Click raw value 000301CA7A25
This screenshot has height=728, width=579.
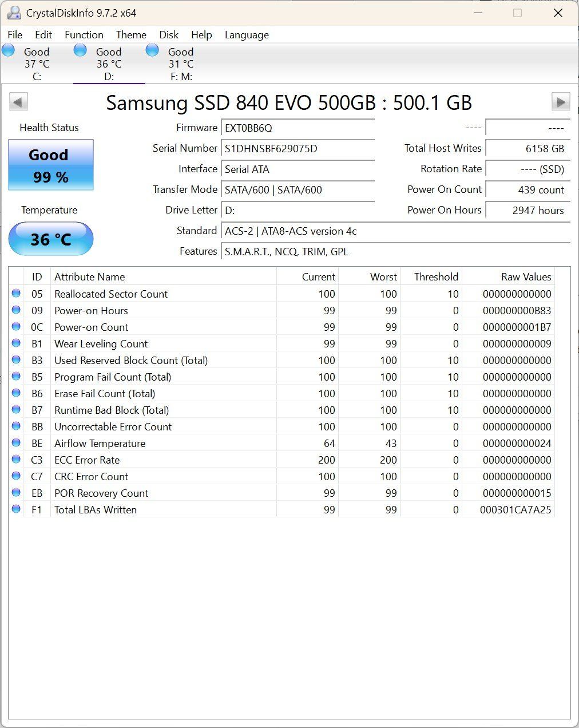(x=515, y=510)
